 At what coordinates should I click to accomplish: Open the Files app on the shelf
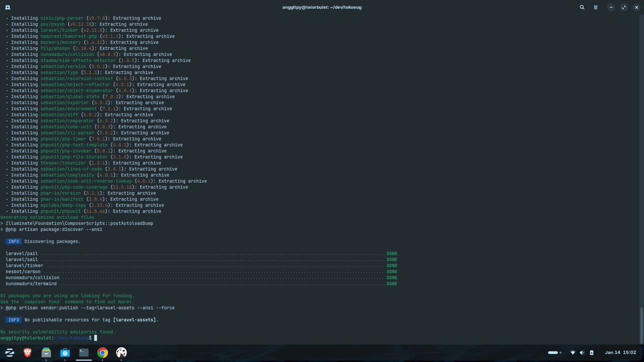click(x=46, y=352)
